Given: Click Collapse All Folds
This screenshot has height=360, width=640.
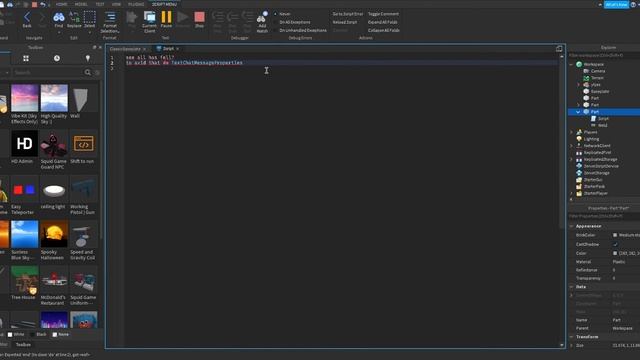Looking at the screenshot, I should click(x=383, y=30).
